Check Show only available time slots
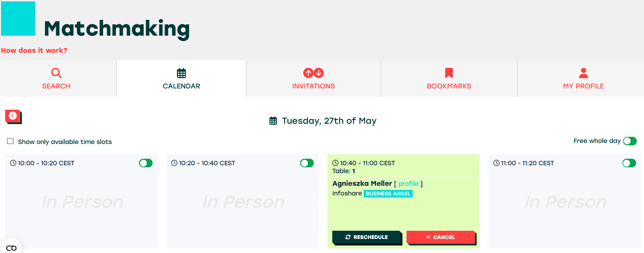Screen dimensions: 644x253 [11, 141]
